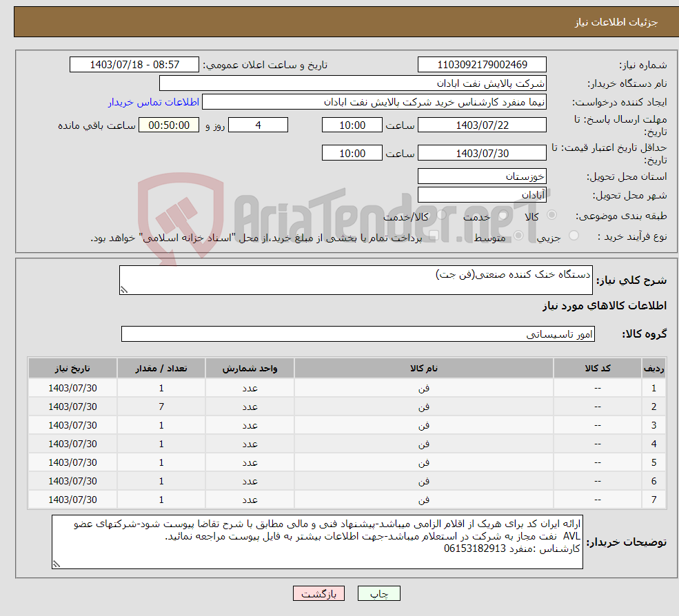Click the price validity date 1403/07/30 field
Image resolution: width=679 pixels, height=616 pixels.
(482, 153)
